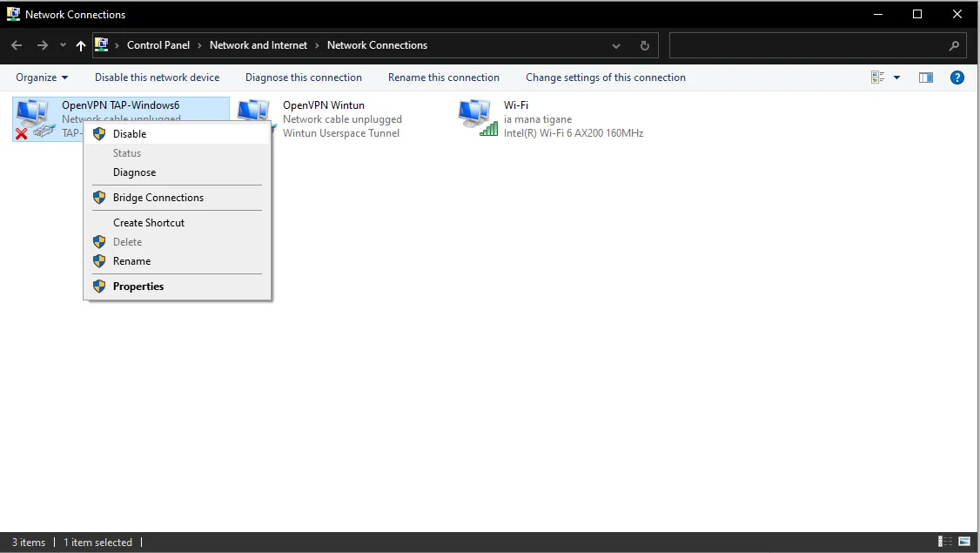The height and width of the screenshot is (553, 980).
Task: Open recent locations dropdown chevron
Action: pyautogui.click(x=63, y=45)
